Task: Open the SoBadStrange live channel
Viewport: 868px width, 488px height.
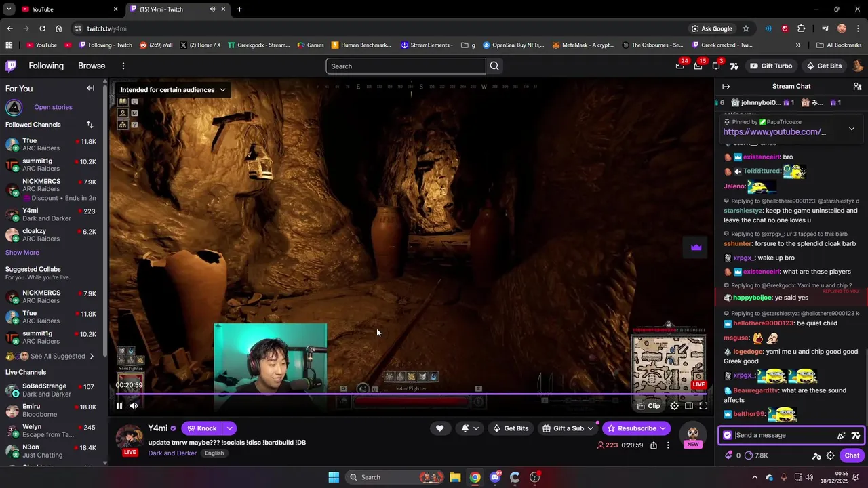Action: (x=51, y=390)
